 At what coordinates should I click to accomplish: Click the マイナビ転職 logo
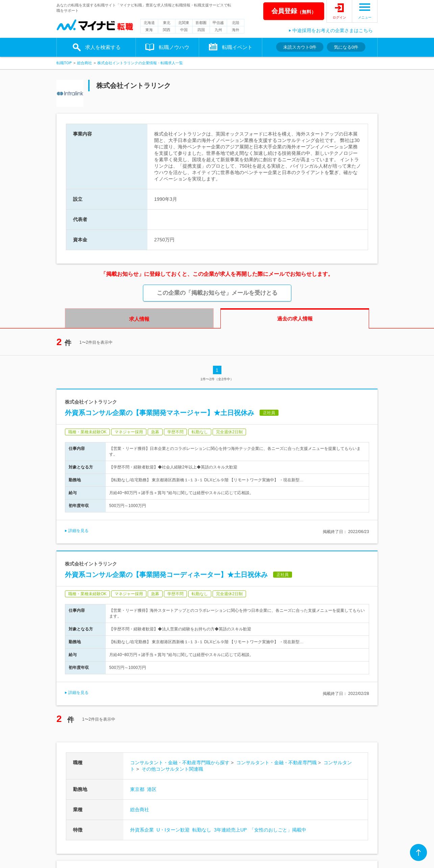pos(95,25)
